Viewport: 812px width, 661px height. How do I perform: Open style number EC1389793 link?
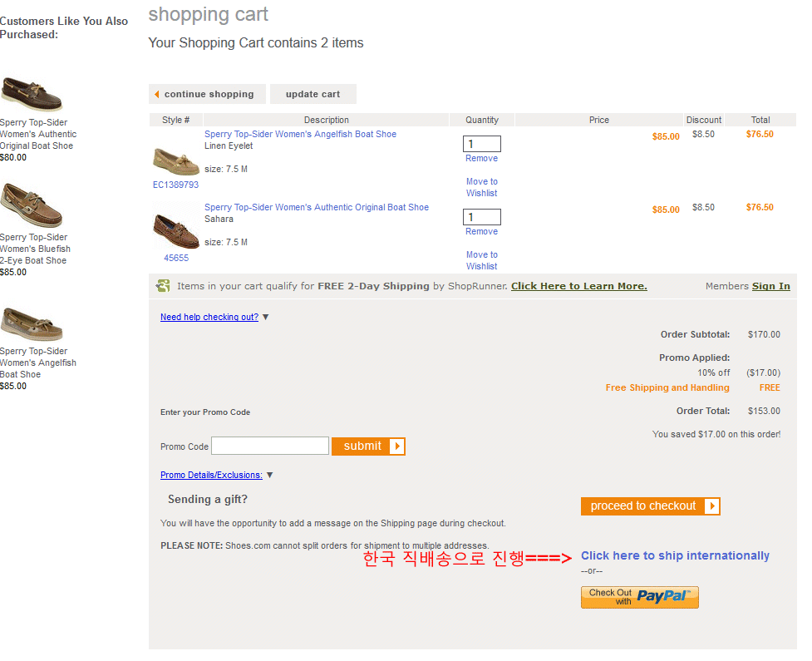coord(176,185)
